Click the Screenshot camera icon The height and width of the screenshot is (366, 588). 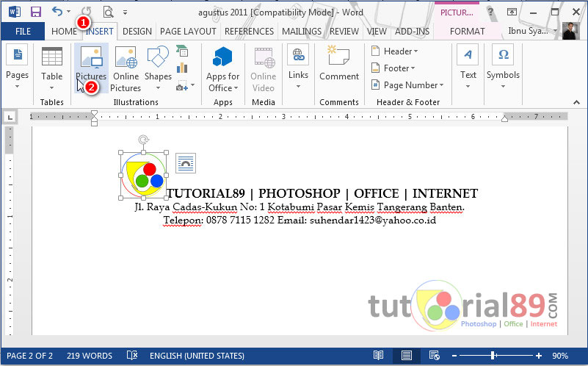[182, 85]
